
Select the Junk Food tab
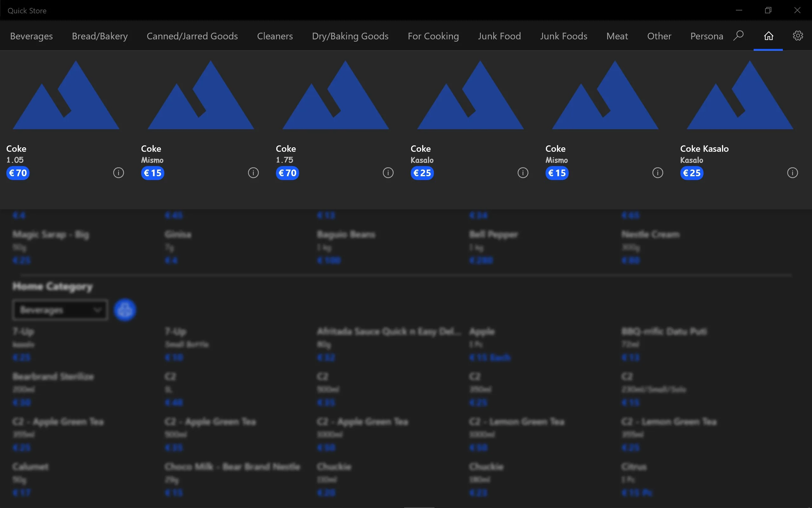[x=499, y=36]
